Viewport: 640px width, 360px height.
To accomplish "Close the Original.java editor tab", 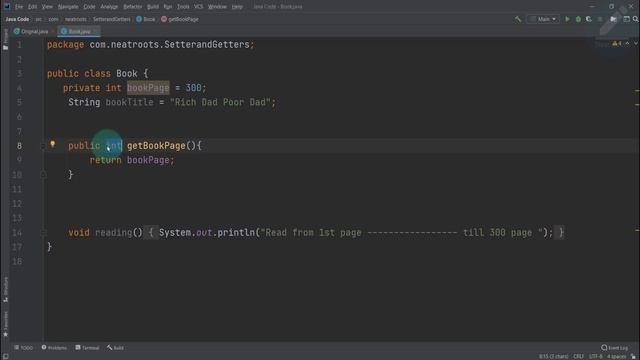I will (x=53, y=31).
